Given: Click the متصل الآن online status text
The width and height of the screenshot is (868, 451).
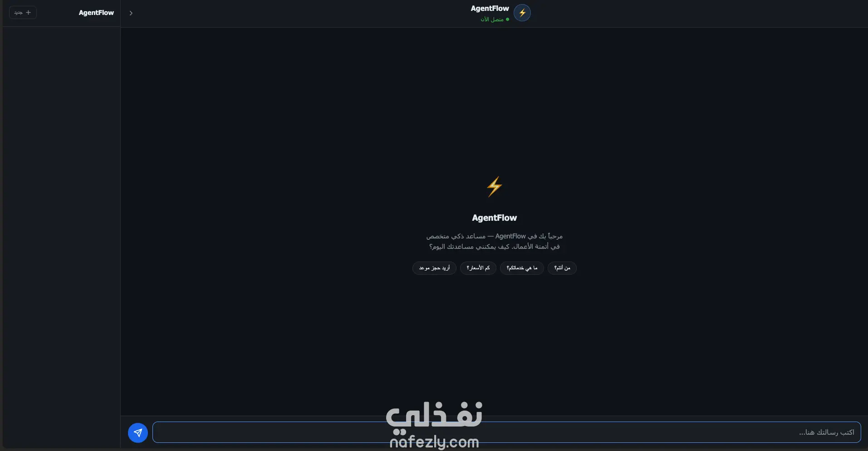Looking at the screenshot, I should pyautogui.click(x=492, y=19).
